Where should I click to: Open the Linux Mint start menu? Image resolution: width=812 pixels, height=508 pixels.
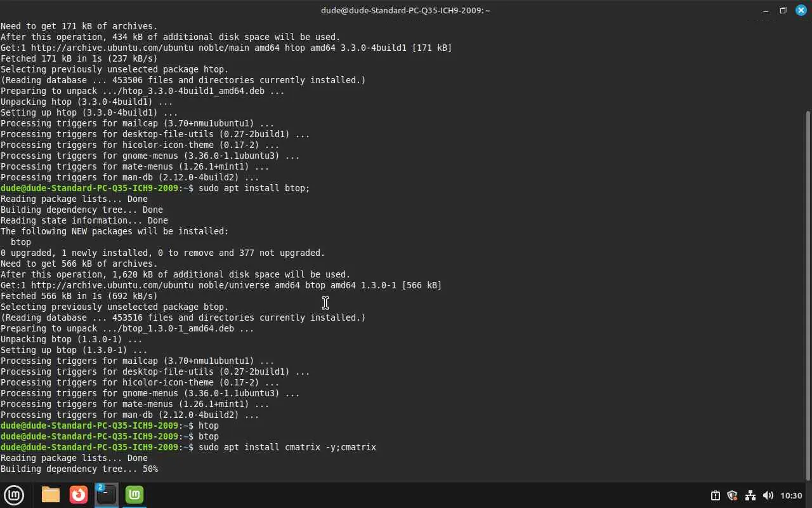14,495
